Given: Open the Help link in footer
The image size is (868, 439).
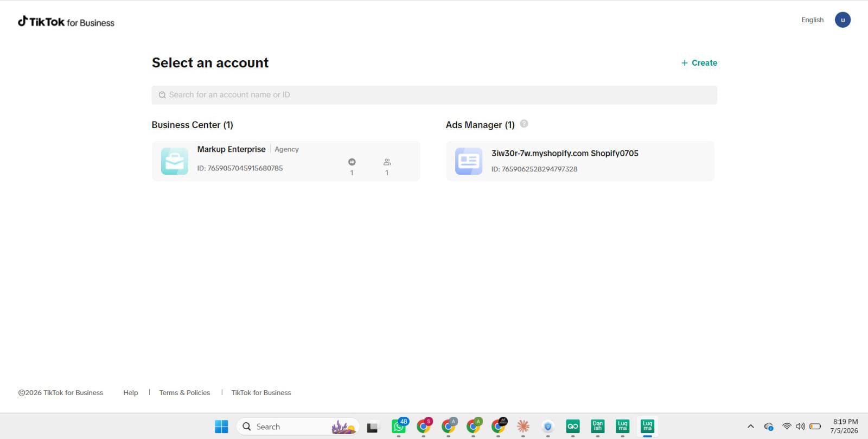Looking at the screenshot, I should [131, 393].
